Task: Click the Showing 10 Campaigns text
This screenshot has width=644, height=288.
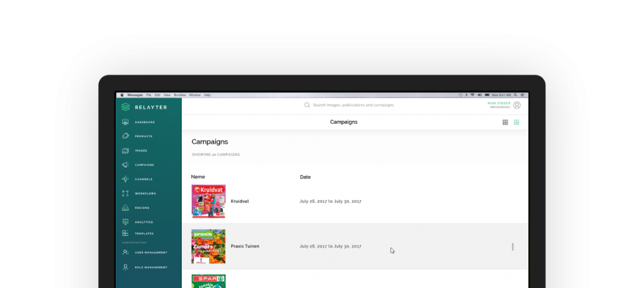Action: pos(216,155)
